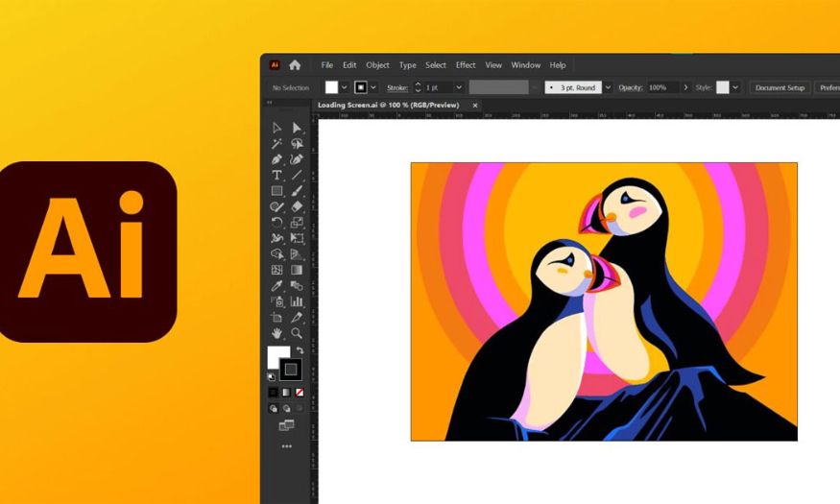Select the Eyedropper tool
Image resolution: width=840 pixels, height=504 pixels.
tap(276, 285)
